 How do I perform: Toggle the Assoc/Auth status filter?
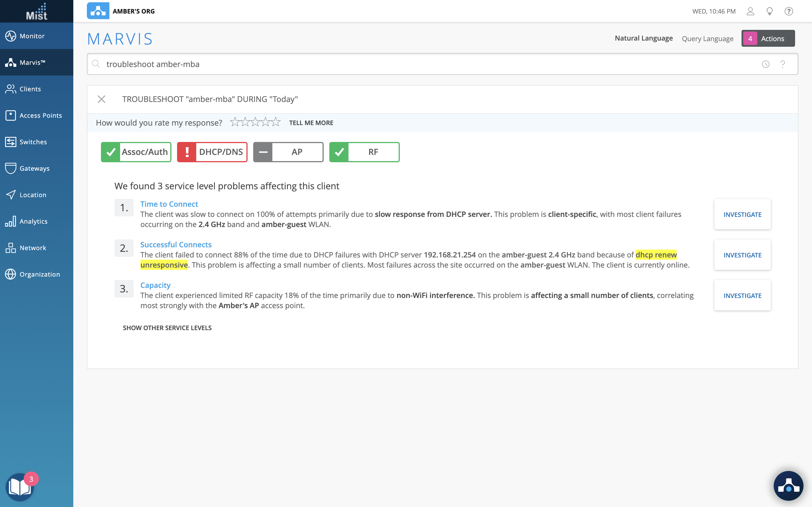point(136,152)
